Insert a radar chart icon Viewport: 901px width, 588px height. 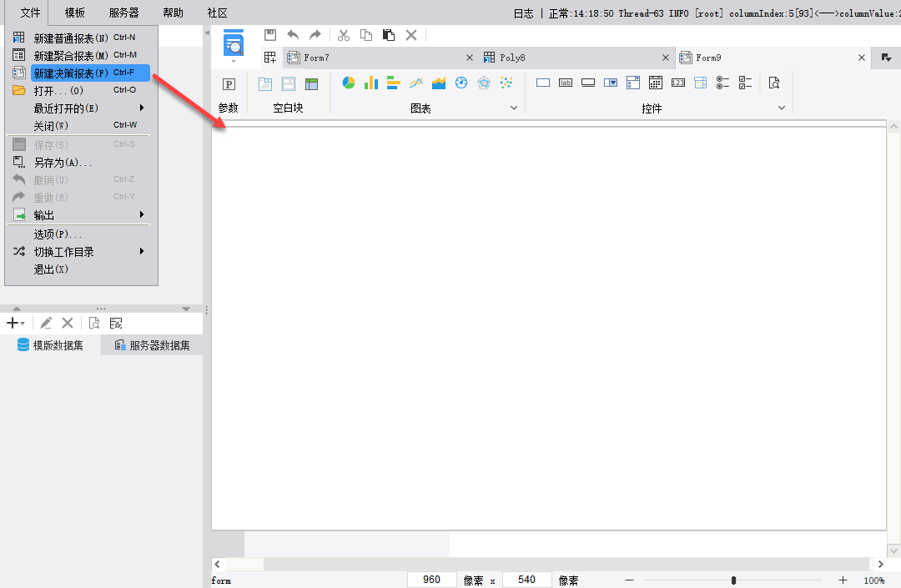484,83
